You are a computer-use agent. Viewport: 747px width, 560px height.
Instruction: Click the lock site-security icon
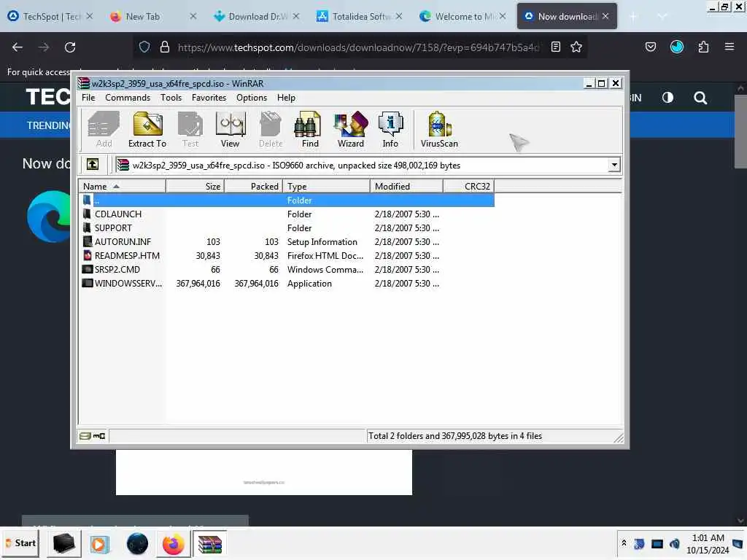coord(165,47)
